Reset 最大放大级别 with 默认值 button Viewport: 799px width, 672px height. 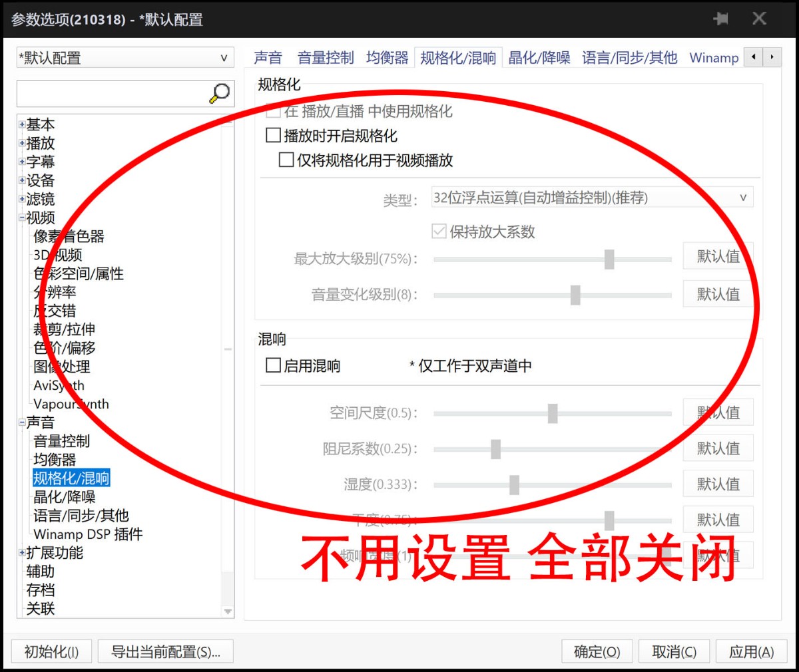(x=718, y=256)
